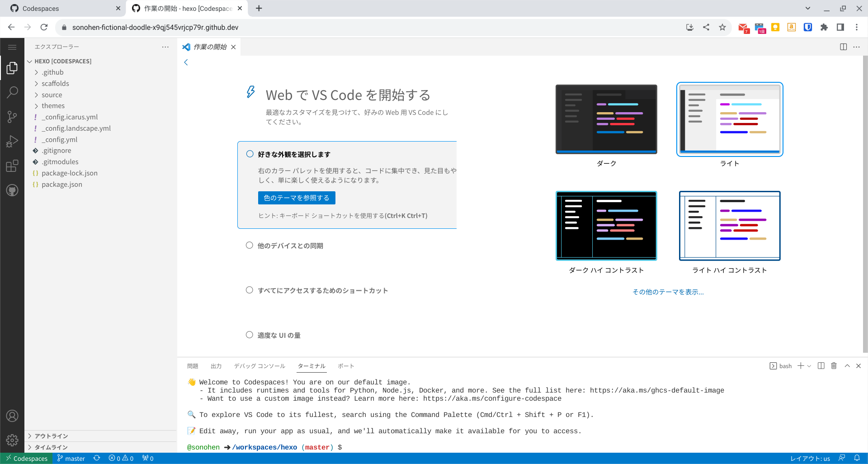Open the Accounts icon in the activity bar
The image size is (868, 464).
point(12,416)
